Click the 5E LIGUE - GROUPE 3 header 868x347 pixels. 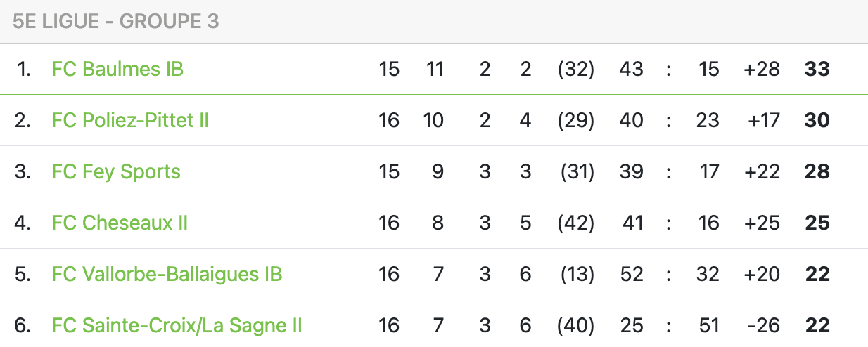[116, 22]
